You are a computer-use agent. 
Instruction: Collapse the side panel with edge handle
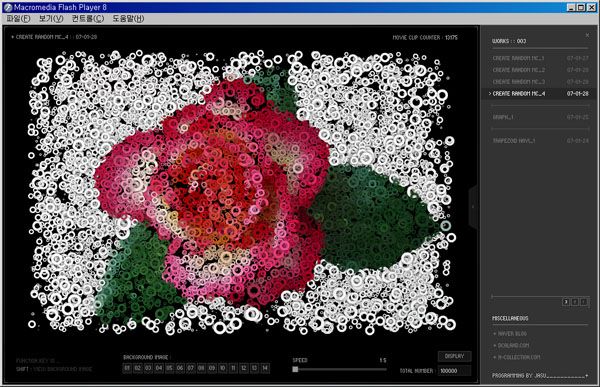point(473,207)
